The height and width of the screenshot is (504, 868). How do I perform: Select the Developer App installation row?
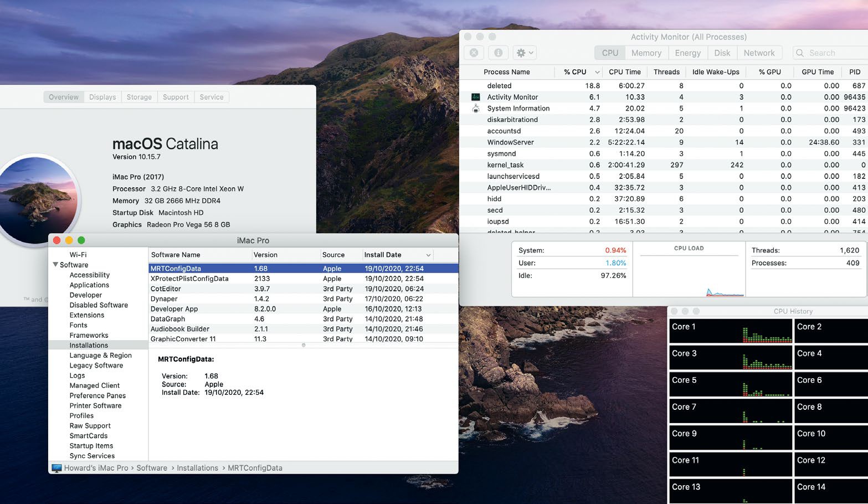pos(304,308)
